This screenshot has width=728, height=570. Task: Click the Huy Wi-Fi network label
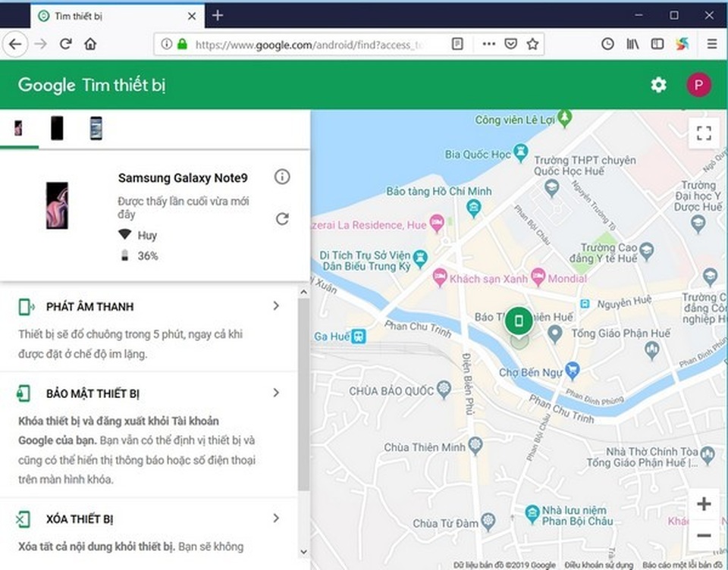click(147, 235)
